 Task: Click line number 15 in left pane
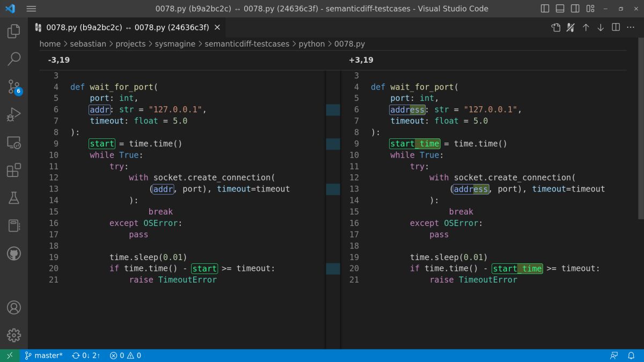tap(53, 211)
